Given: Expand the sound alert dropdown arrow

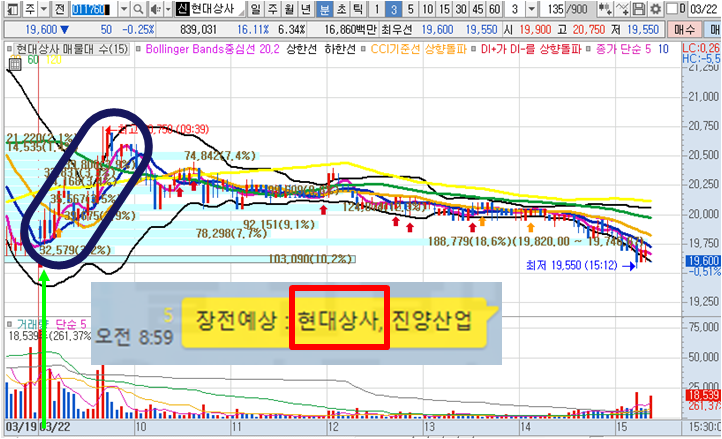Looking at the screenshot, I should point(168,9).
